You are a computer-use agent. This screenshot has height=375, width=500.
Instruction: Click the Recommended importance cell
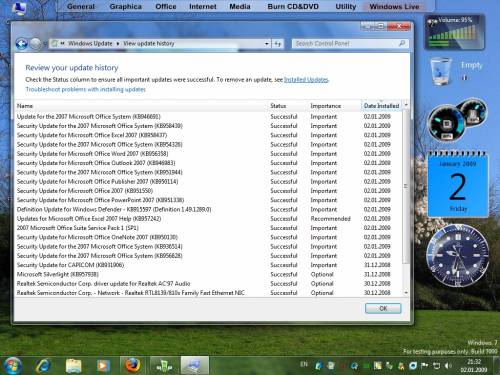[330, 219]
